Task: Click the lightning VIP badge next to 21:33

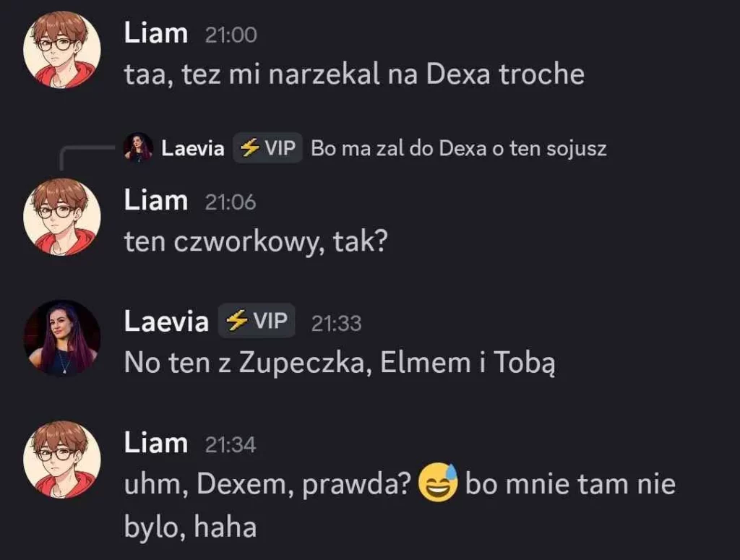Action: (257, 320)
